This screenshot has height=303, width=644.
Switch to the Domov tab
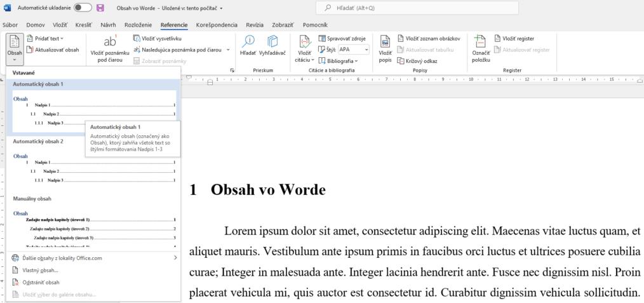36,25
